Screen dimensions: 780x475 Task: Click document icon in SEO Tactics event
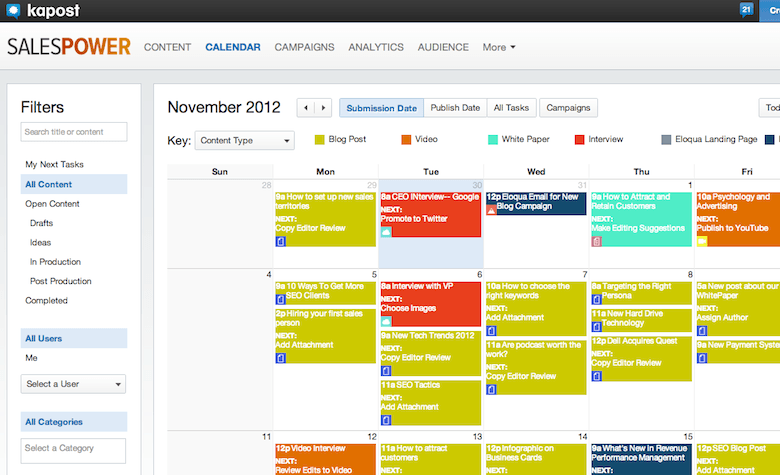pos(386,420)
